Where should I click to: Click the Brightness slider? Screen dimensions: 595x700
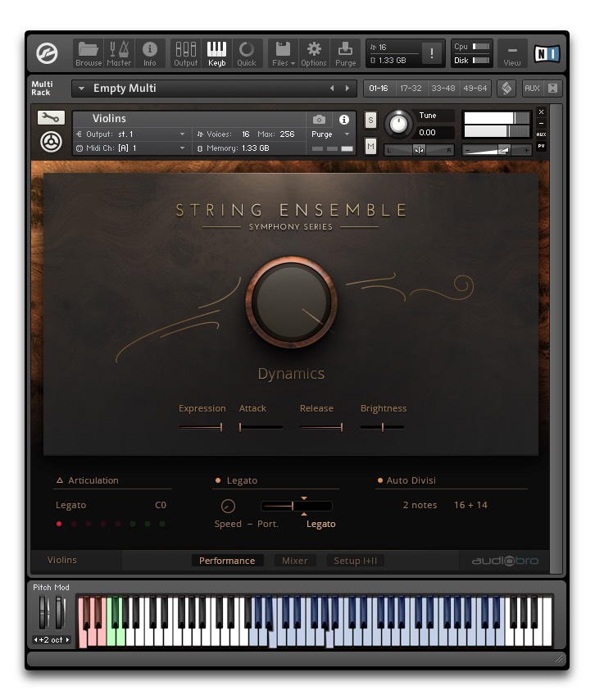[383, 427]
